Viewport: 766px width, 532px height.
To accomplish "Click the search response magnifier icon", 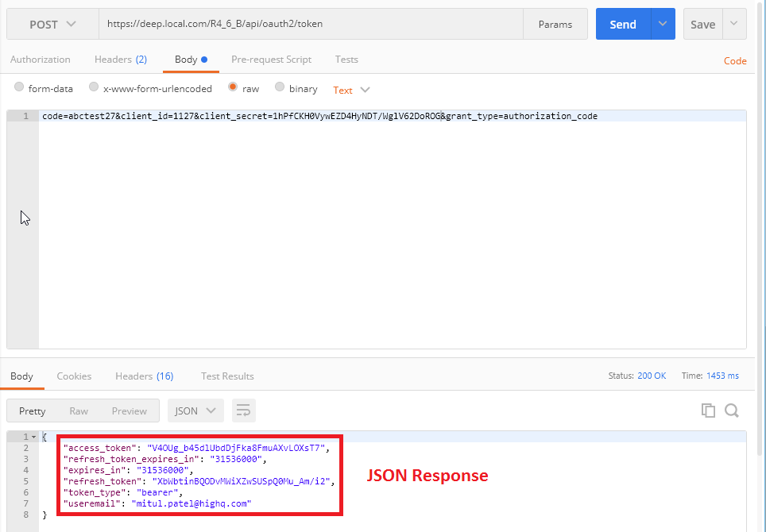I will click(732, 411).
